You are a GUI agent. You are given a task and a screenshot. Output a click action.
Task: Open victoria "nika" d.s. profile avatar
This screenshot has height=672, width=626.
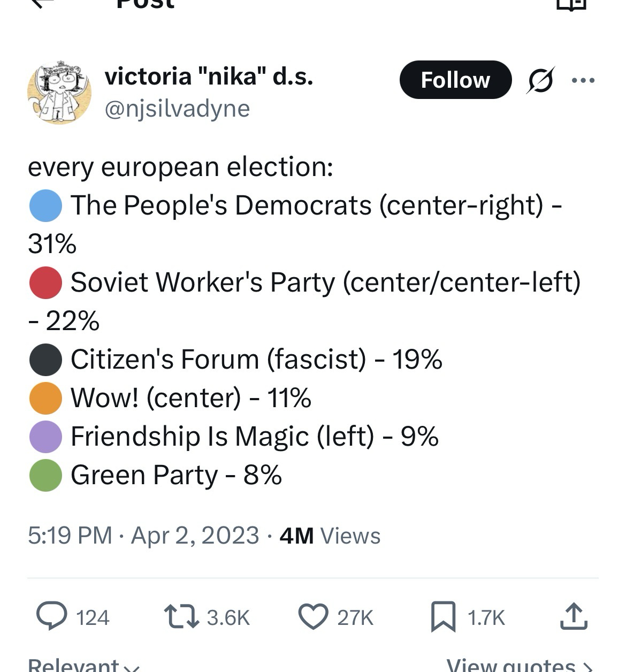coord(59,93)
